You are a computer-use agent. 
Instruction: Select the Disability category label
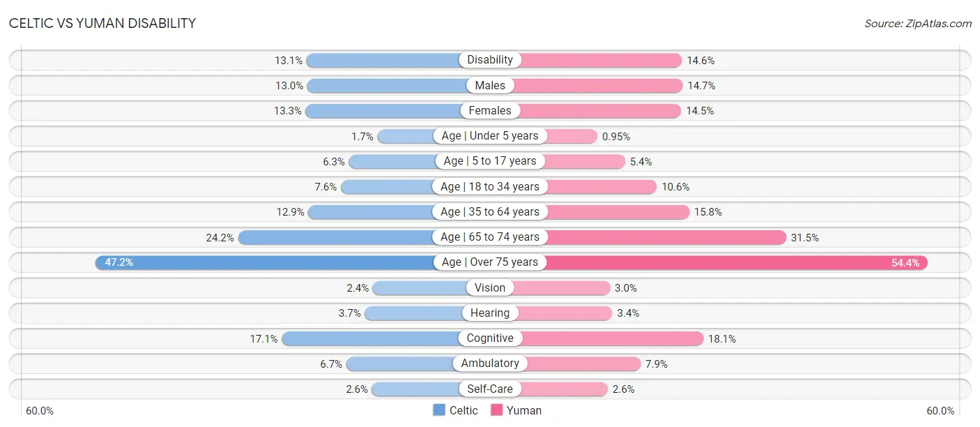[490, 60]
